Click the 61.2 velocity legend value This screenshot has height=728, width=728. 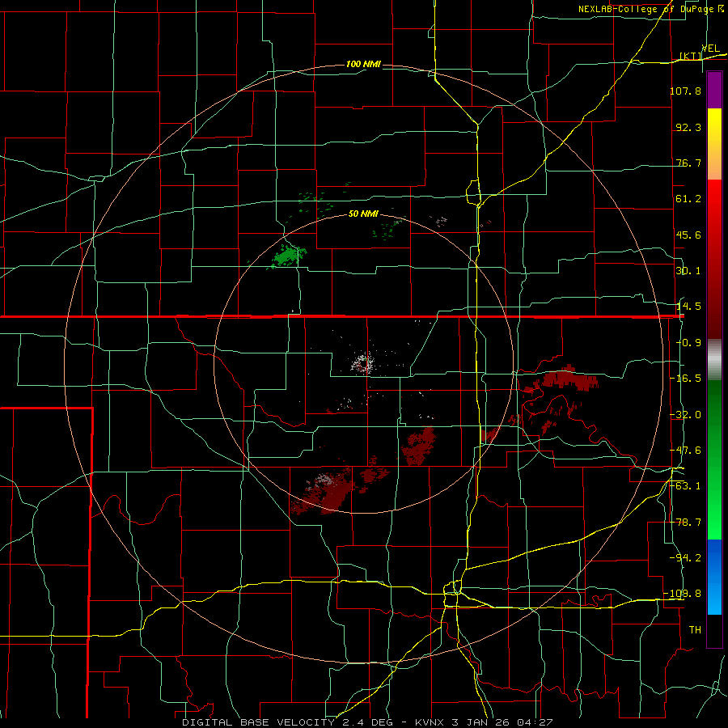688,199
